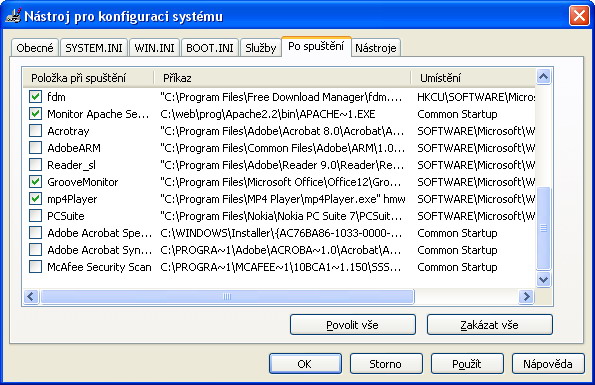Enable the AdobeARM startup checkbox
This screenshot has width=595, height=385.
pos(35,148)
